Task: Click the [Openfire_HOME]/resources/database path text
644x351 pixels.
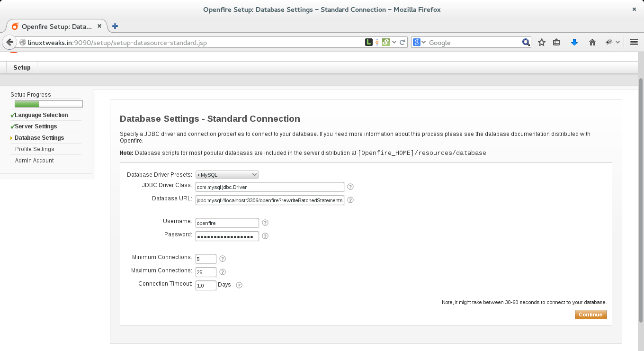Action: coord(422,153)
